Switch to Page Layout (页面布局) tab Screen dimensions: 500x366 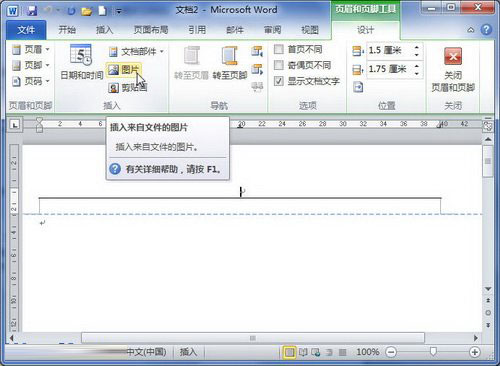tap(151, 30)
